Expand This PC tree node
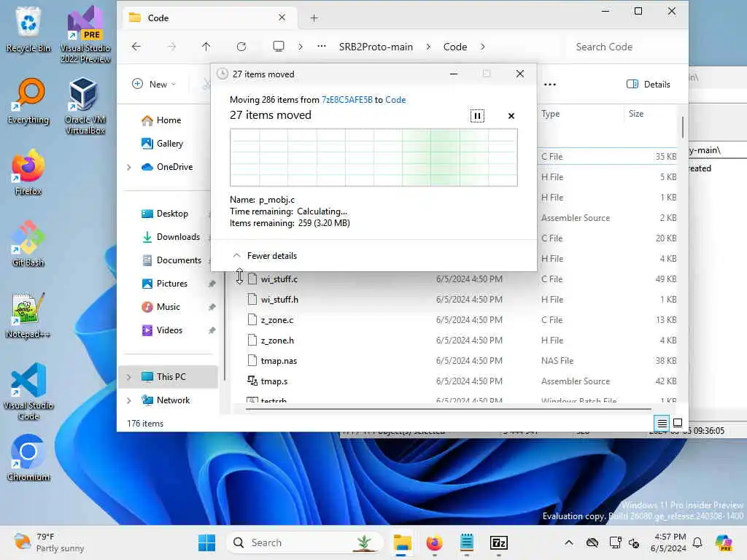The width and height of the screenshot is (747, 560). pyautogui.click(x=128, y=377)
